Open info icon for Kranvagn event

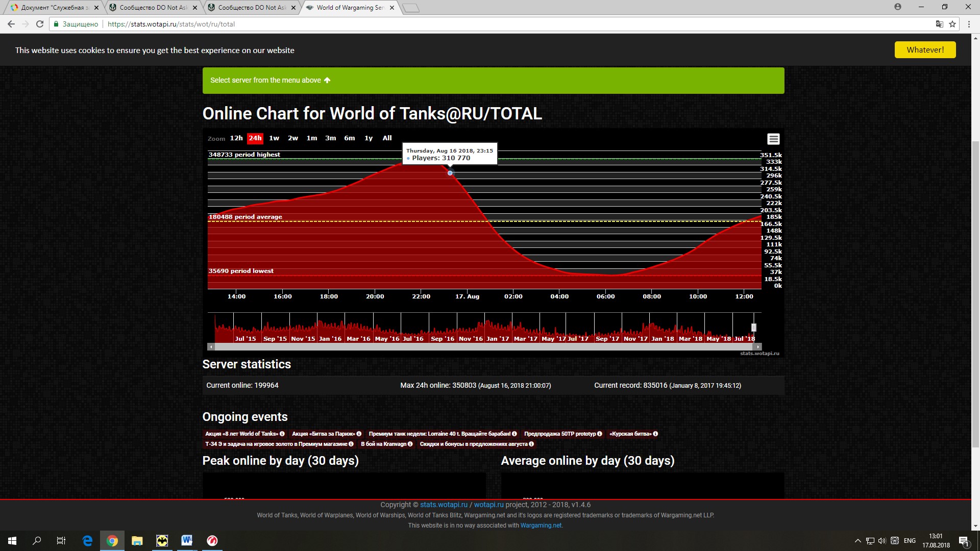coord(410,444)
